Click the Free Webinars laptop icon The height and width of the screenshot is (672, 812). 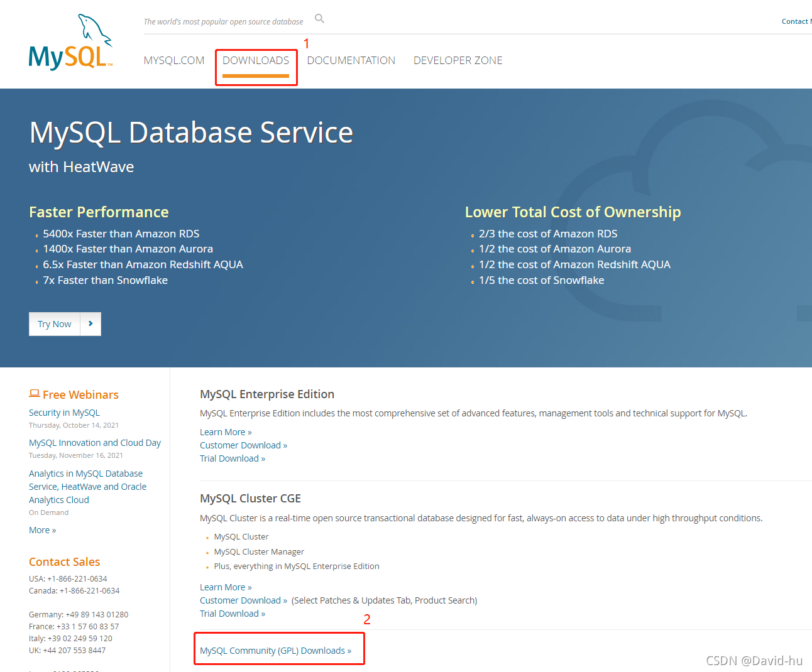click(35, 394)
